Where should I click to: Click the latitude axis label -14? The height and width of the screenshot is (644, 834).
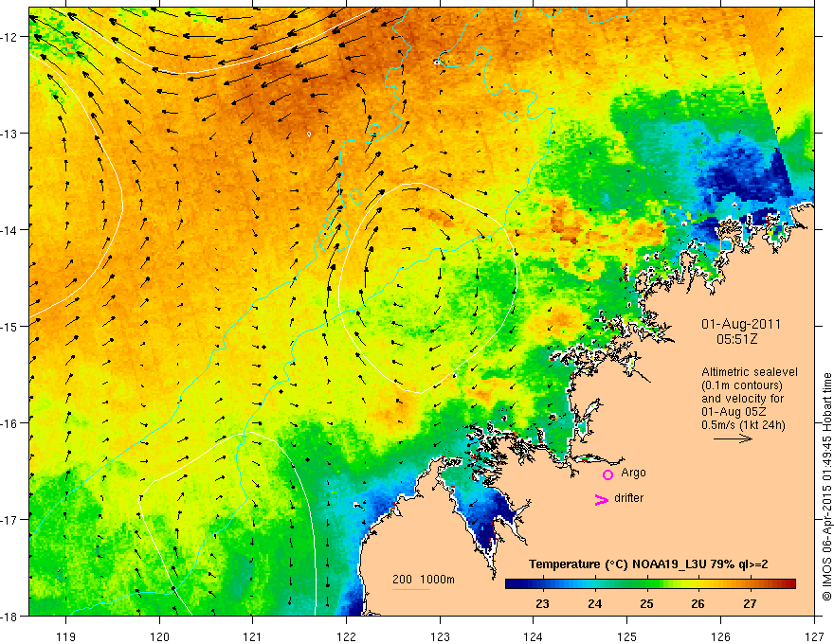(x=10, y=230)
